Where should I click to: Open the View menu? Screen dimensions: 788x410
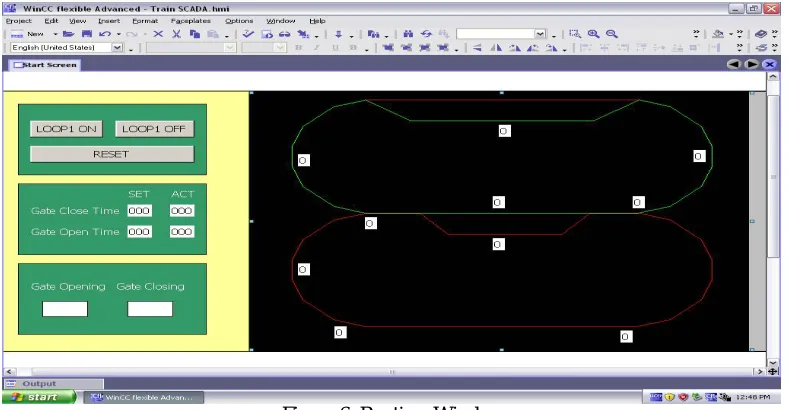tap(77, 21)
